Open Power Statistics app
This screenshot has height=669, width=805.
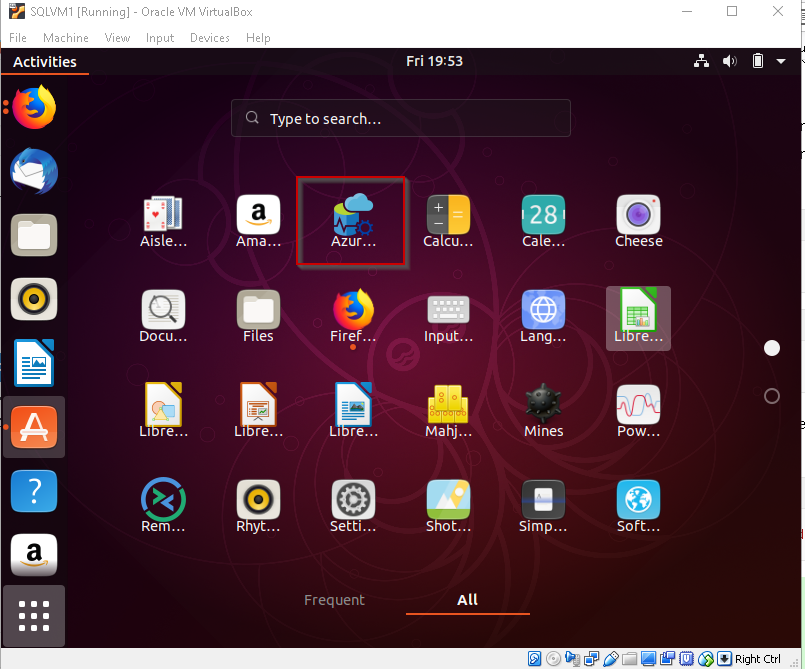[x=638, y=412]
